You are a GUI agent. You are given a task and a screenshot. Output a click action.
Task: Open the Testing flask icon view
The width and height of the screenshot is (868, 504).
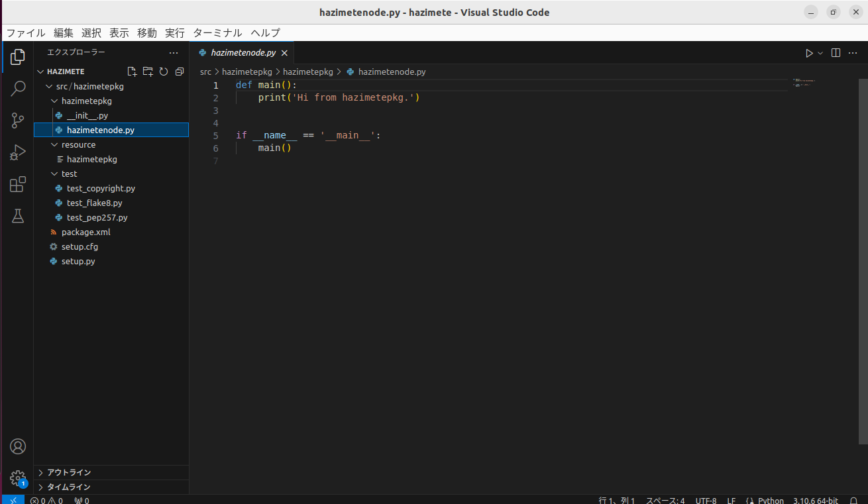tap(18, 216)
